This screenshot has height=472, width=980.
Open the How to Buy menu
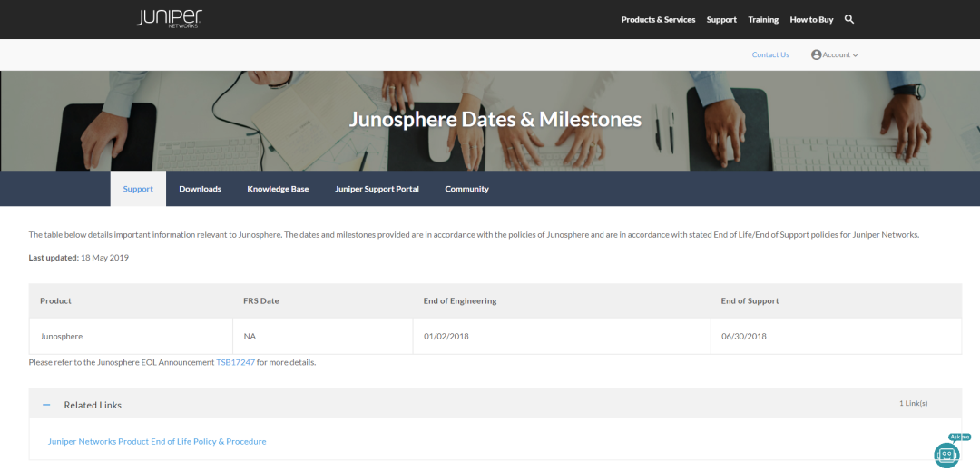[x=811, y=19]
